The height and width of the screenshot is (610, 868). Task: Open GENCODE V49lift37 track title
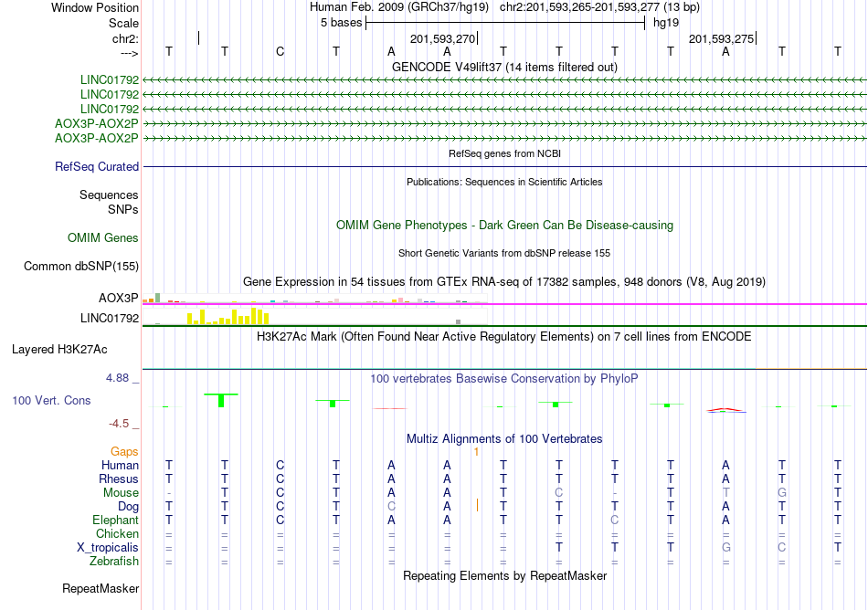[504, 67]
